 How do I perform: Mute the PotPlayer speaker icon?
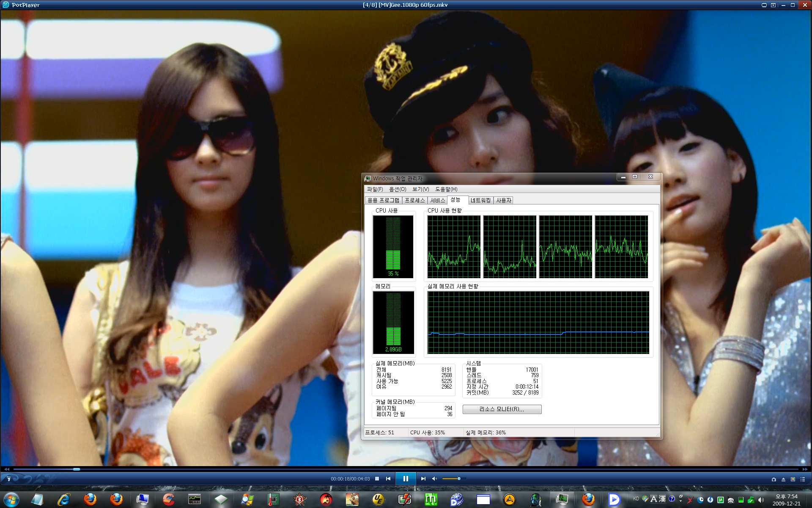pyautogui.click(x=434, y=479)
